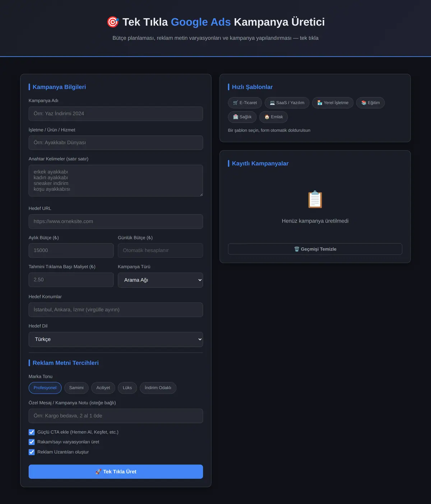
Task: Click the "Henüz kampanya üretilmedi" message
Action: pos(315,221)
